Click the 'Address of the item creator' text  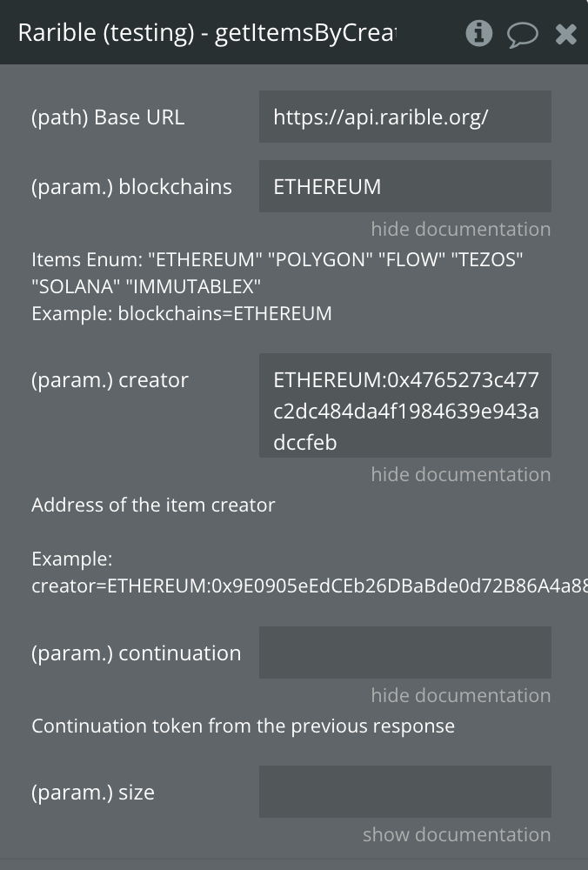153,505
